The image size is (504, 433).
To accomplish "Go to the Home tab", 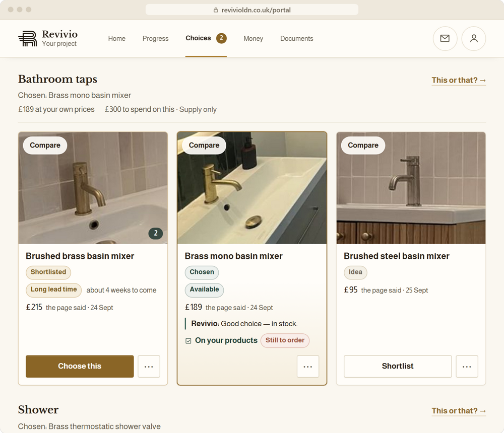I will (x=117, y=39).
